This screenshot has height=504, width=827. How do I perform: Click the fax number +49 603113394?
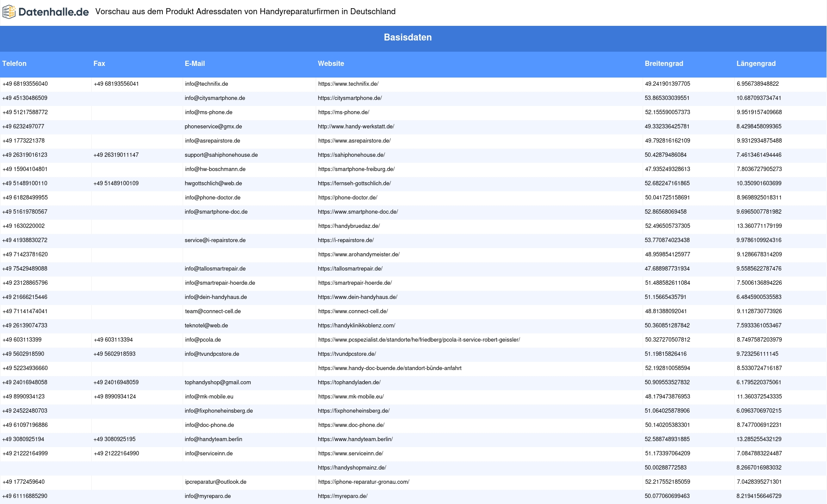click(x=113, y=340)
